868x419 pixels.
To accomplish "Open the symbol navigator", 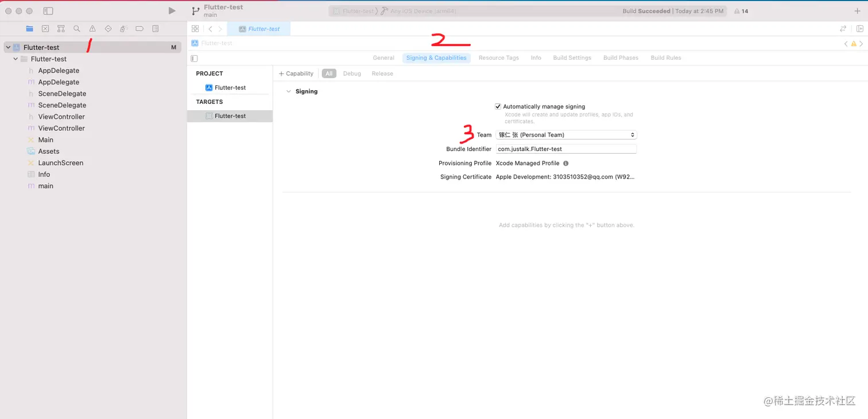I will (x=61, y=29).
